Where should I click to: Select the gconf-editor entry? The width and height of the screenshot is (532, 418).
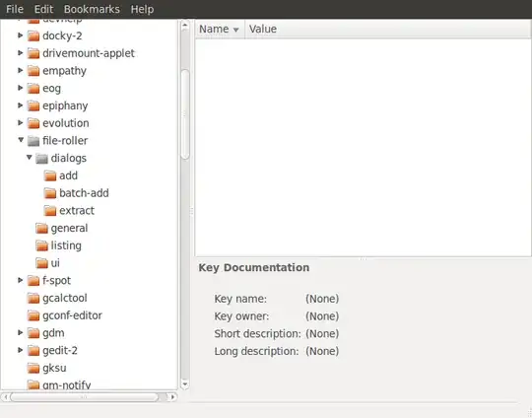pos(72,315)
